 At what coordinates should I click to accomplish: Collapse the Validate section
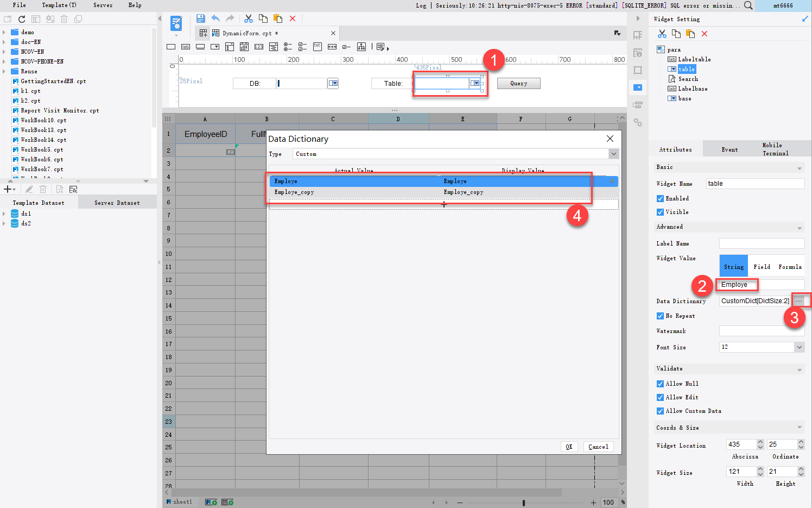point(800,369)
